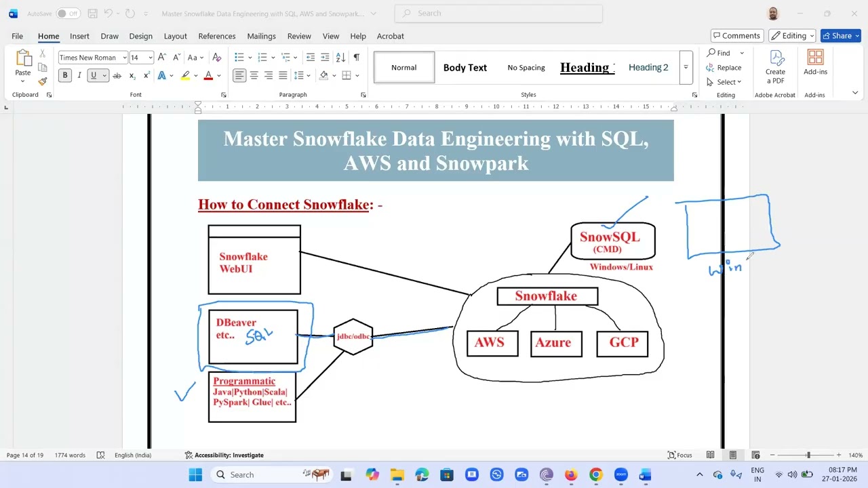The width and height of the screenshot is (868, 488).
Task: Go to the Review tab
Action: 299,36
